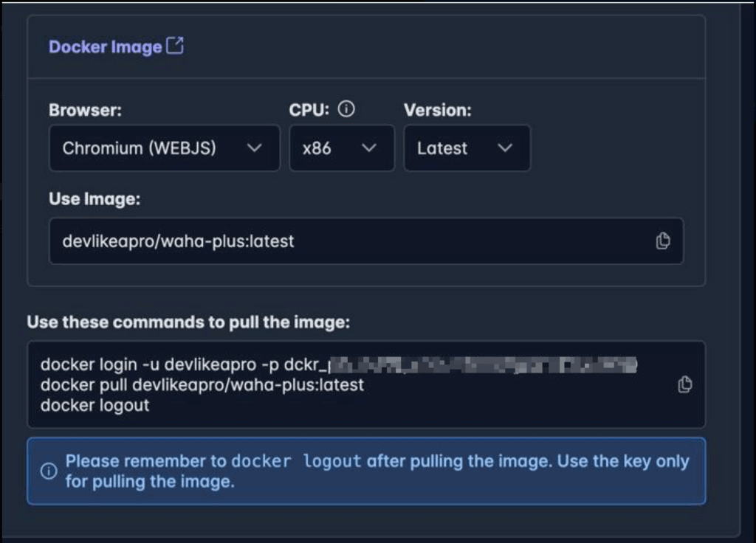Click the chevron arrow in the Version selector
Image resolution: width=756 pixels, height=543 pixels.
[x=505, y=148]
